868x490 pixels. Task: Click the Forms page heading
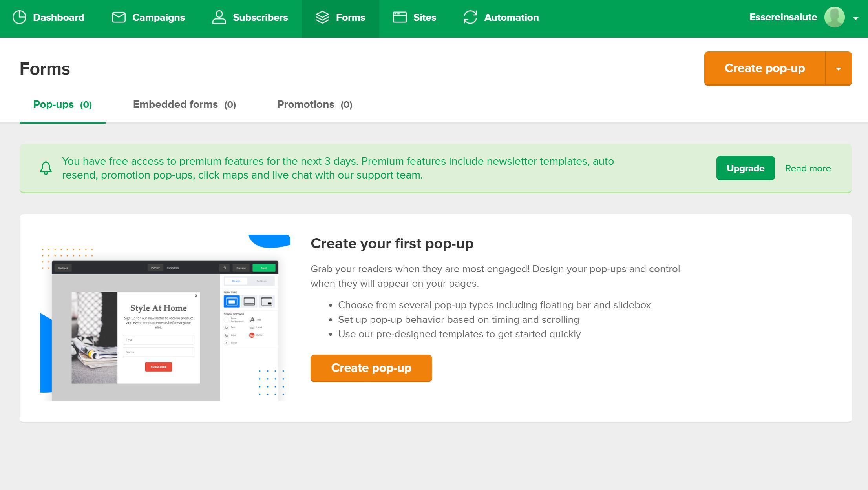coord(45,69)
